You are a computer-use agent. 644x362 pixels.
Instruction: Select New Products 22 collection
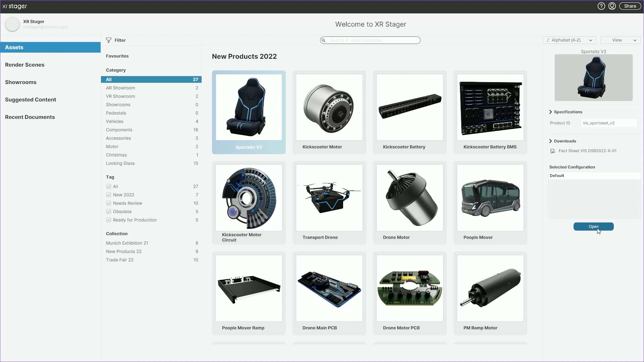(x=152, y=251)
